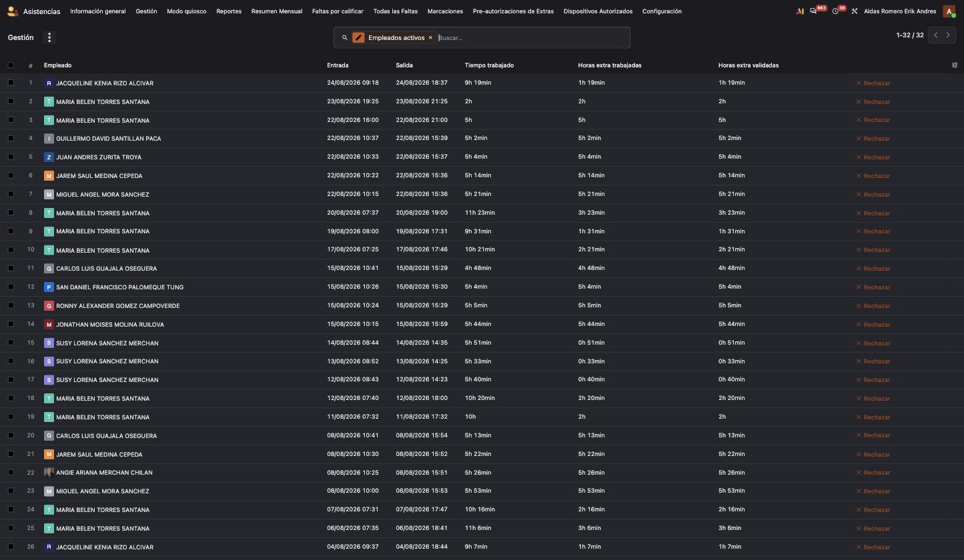
Task: Click avatar of JUAN ANDRES ZURITA TROYA
Action: click(49, 157)
